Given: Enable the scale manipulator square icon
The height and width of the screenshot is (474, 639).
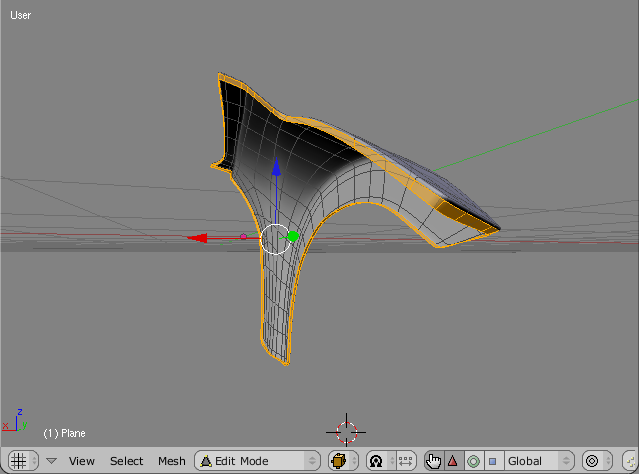Looking at the screenshot, I should tap(493, 461).
